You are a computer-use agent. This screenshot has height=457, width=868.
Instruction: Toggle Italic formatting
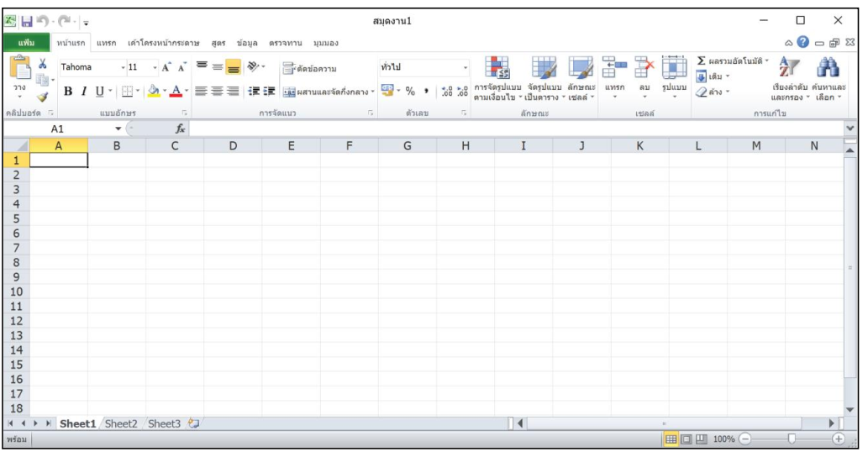pos(84,91)
